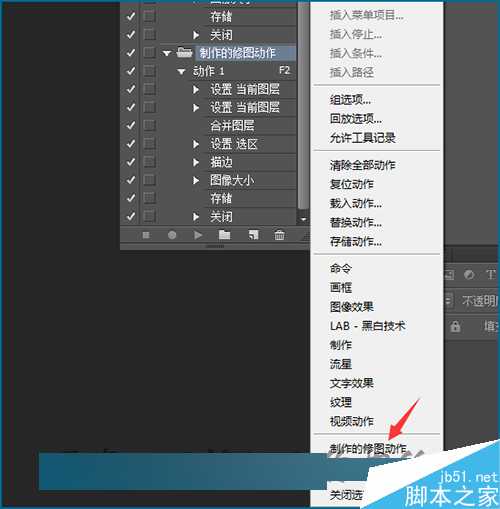Load the 流星 action set

click(x=341, y=364)
